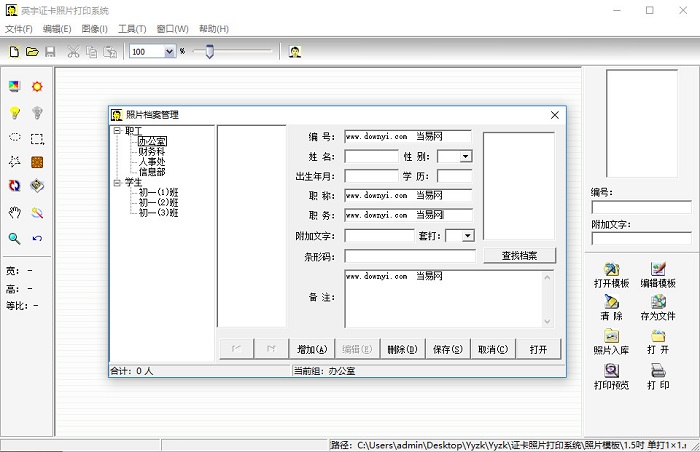Activate the magnifier zoom tool
Image resolution: width=700 pixels, height=452 pixels.
[15, 238]
